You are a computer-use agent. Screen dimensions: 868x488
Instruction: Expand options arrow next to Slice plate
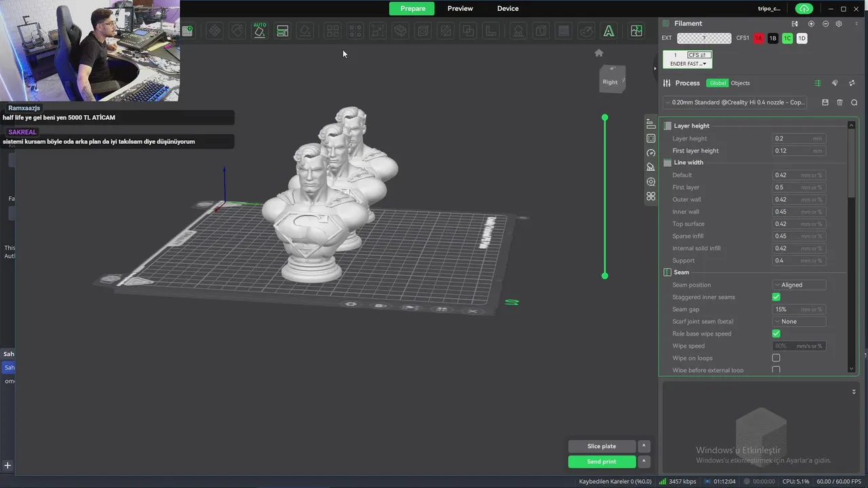(x=644, y=446)
